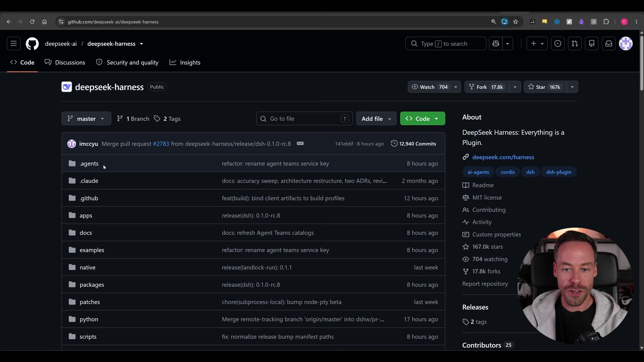Star the deepseek-harness repository
The height and width of the screenshot is (362, 644).
545,87
